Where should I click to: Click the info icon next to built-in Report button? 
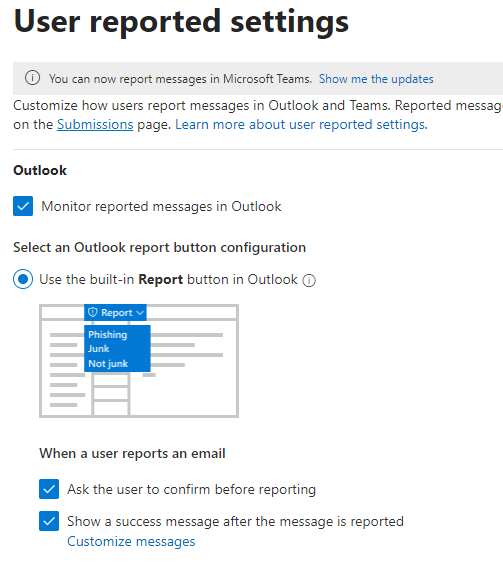click(309, 280)
